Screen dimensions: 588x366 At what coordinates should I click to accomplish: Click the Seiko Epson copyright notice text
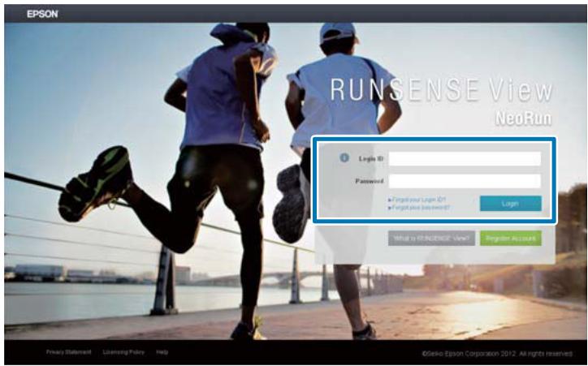click(x=497, y=354)
